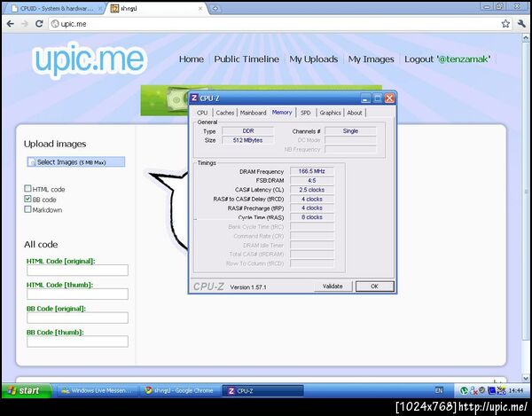Click the Cycle Time 8 clocks value
This screenshot has width=532, height=416.
312,217
